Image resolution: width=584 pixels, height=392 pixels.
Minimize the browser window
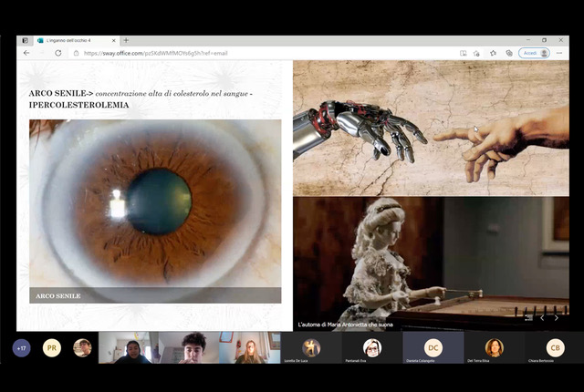point(527,40)
